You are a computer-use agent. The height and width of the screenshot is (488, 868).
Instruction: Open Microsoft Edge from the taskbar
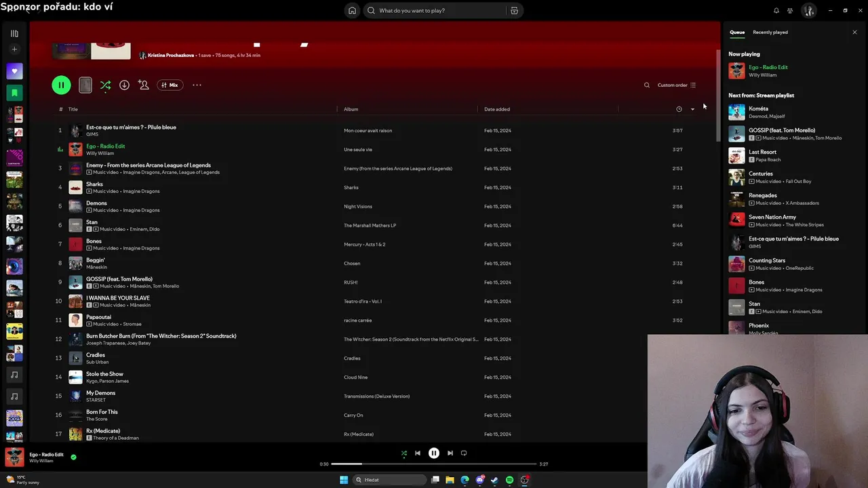click(x=465, y=480)
